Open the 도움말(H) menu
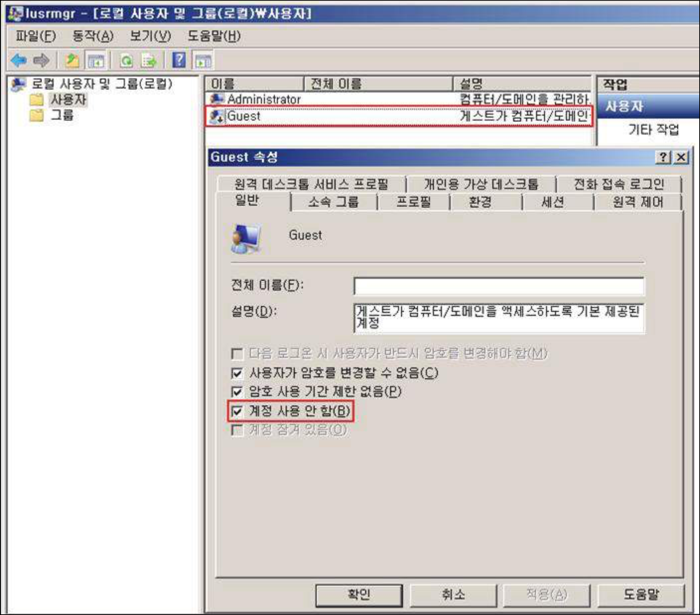 point(214,36)
